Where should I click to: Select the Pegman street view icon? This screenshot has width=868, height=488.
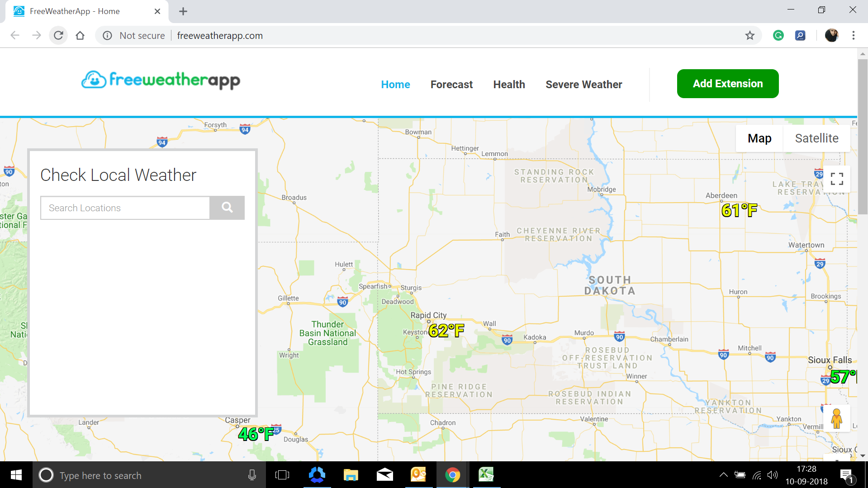pos(836,418)
